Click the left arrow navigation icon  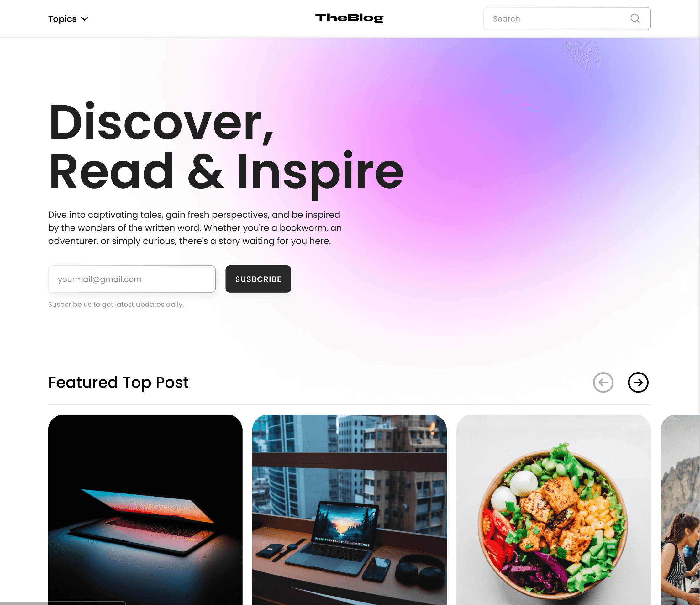pyautogui.click(x=603, y=382)
